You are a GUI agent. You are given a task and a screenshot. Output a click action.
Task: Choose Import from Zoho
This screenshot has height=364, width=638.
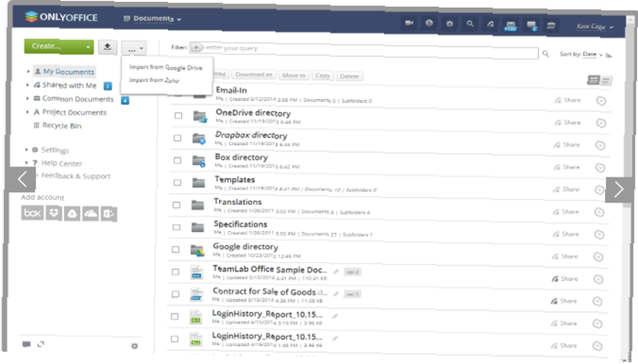click(154, 80)
